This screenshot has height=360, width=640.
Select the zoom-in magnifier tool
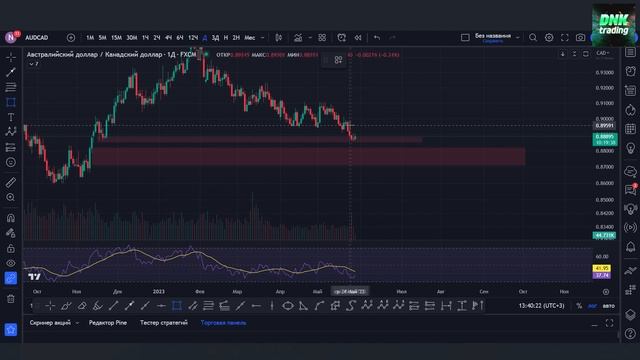coord(11,197)
